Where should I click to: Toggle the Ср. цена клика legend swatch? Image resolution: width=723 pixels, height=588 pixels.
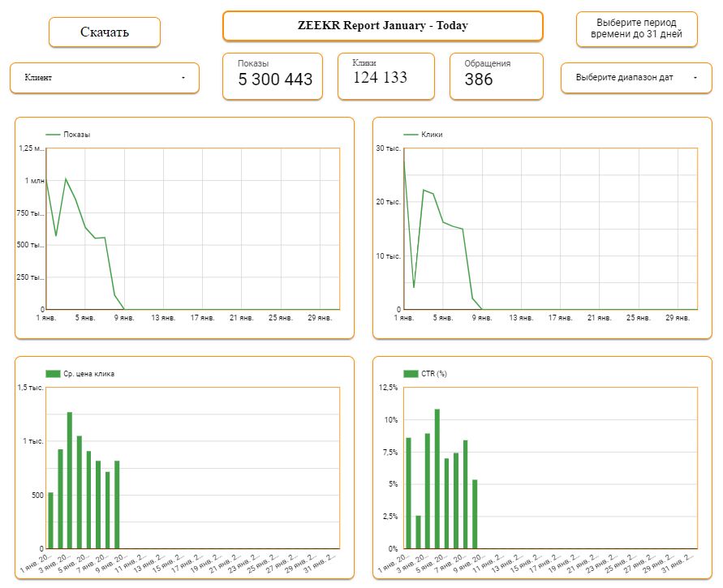(53, 374)
